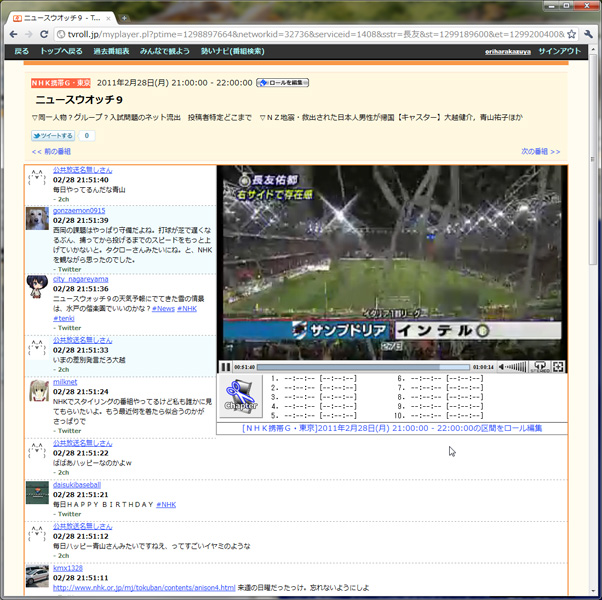602x600 pixels.
Task: Go to the 次の番組 next program link
Action: [x=540, y=152]
